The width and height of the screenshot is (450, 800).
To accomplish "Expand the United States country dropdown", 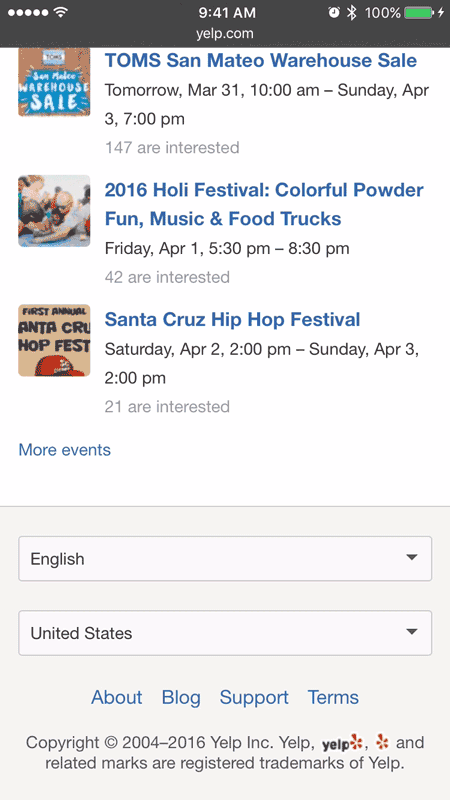I will (225, 633).
